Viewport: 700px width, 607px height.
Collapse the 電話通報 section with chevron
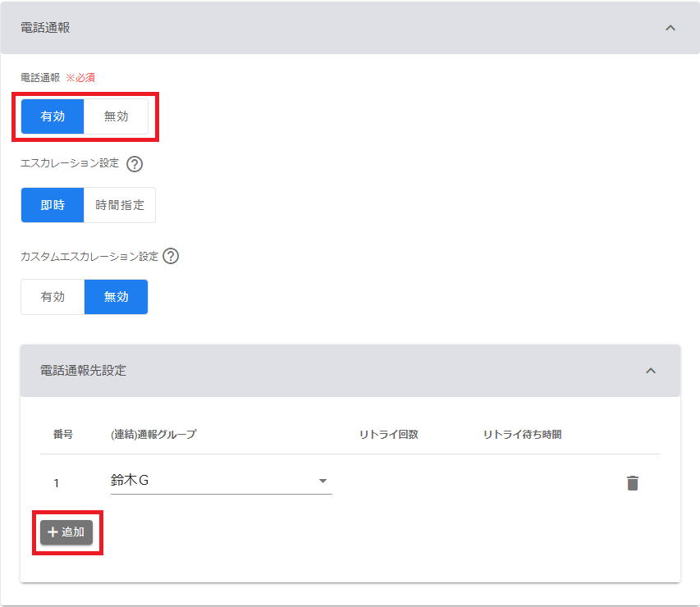coord(670,28)
